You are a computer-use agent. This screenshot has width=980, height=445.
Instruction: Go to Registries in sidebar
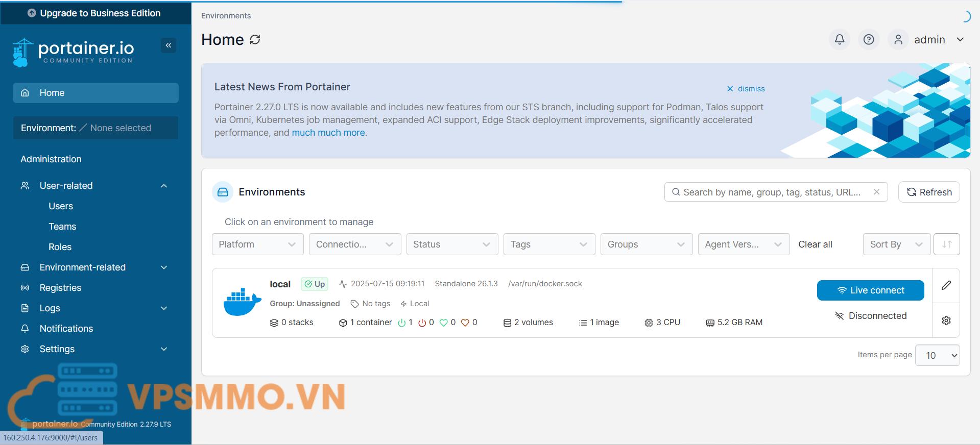[60, 288]
